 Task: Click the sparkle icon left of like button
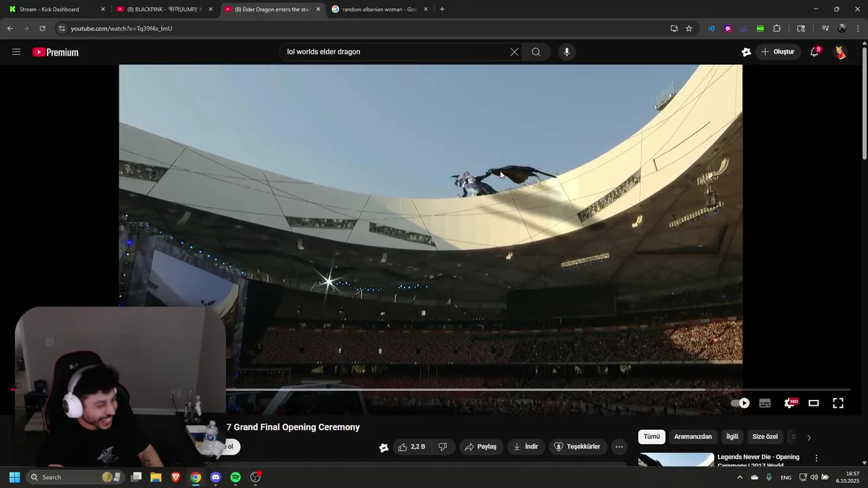point(384,447)
